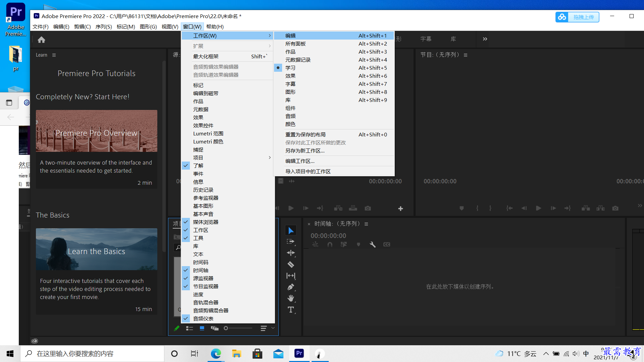The image size is (644, 362).
Task: Select the Slip tool
Action: [x=291, y=276]
